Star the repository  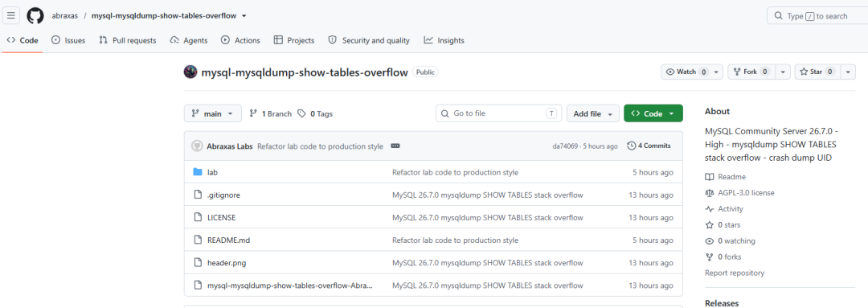pos(817,72)
